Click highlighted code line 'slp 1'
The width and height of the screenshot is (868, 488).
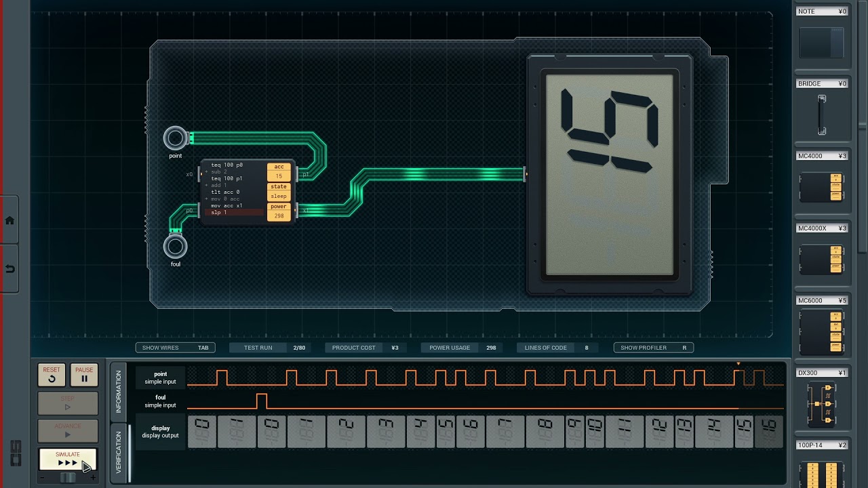coord(234,212)
